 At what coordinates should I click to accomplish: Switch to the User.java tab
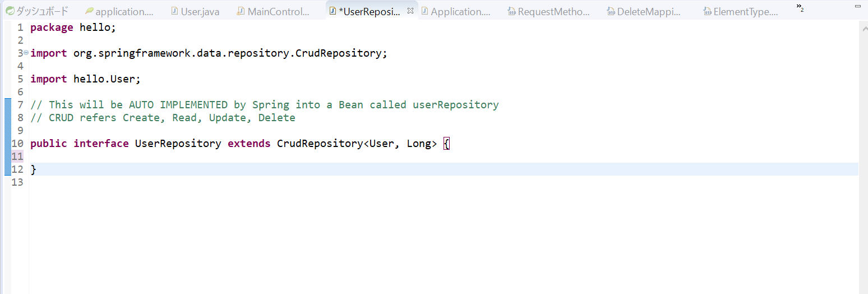(x=200, y=12)
